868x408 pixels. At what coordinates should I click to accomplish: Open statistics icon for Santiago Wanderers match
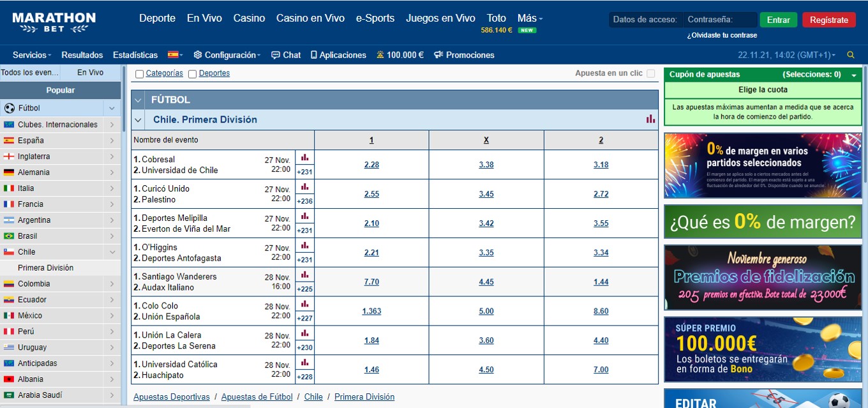[304, 275]
